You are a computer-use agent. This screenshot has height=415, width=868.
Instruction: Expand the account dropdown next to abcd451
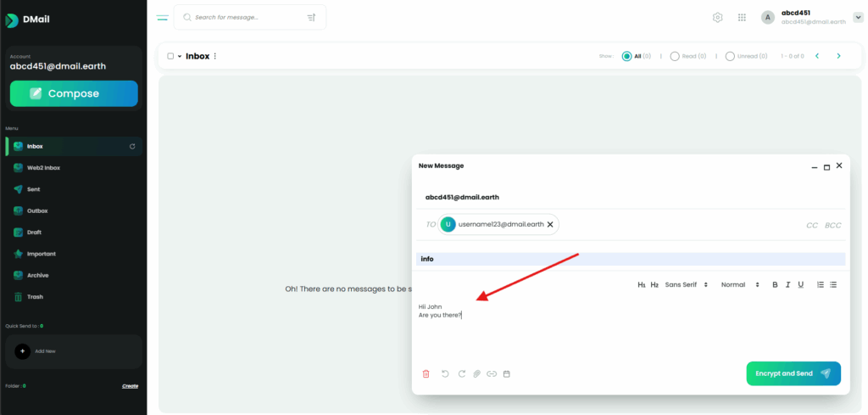857,17
